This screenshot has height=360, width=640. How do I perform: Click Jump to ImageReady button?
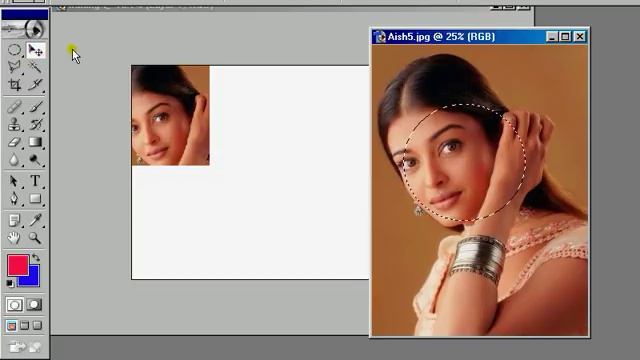pyautogui.click(x=25, y=347)
